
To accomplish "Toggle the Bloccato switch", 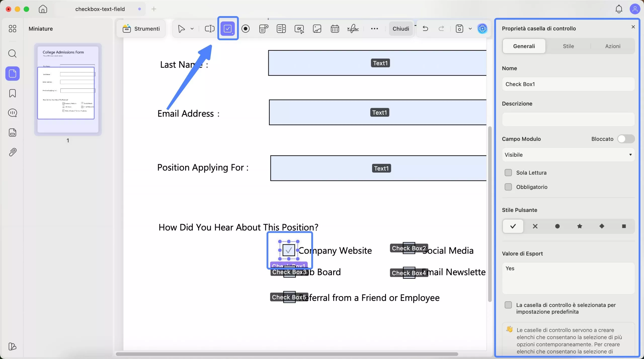I will [626, 139].
